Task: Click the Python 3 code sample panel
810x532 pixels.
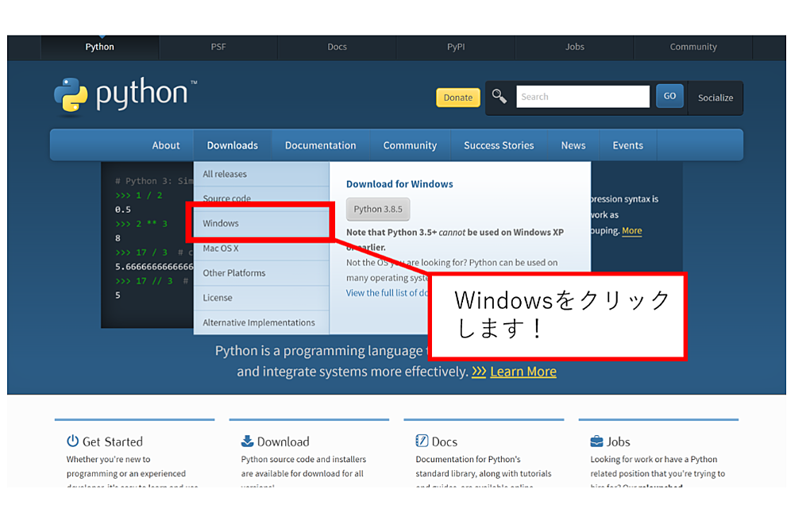Action: pos(147,245)
